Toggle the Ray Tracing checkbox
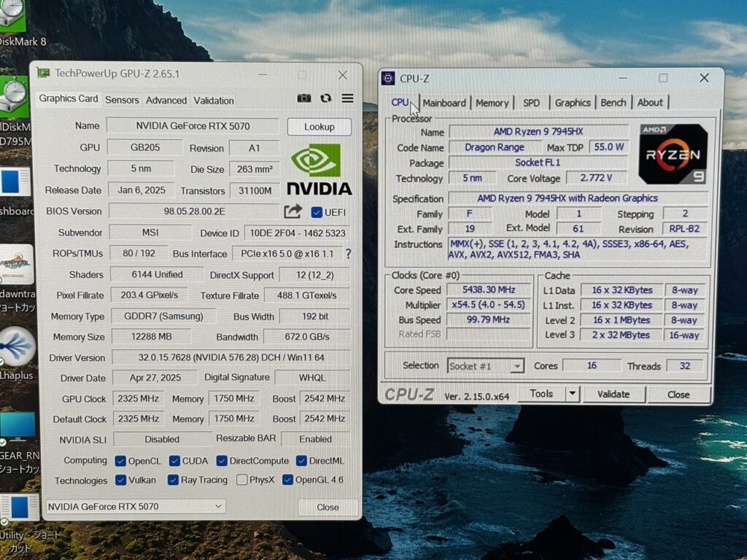 173,480
